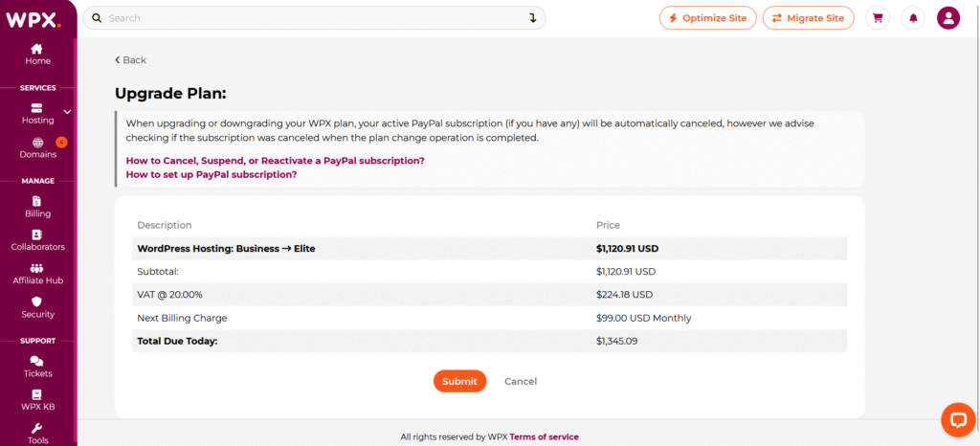The height and width of the screenshot is (446, 980).
Task: Open Collaborators in the sidebar
Action: pos(37,240)
